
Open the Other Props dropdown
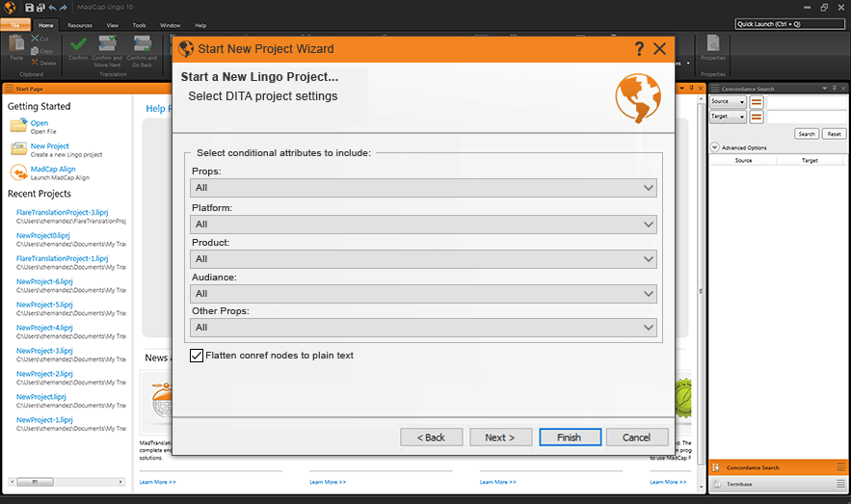tap(423, 328)
